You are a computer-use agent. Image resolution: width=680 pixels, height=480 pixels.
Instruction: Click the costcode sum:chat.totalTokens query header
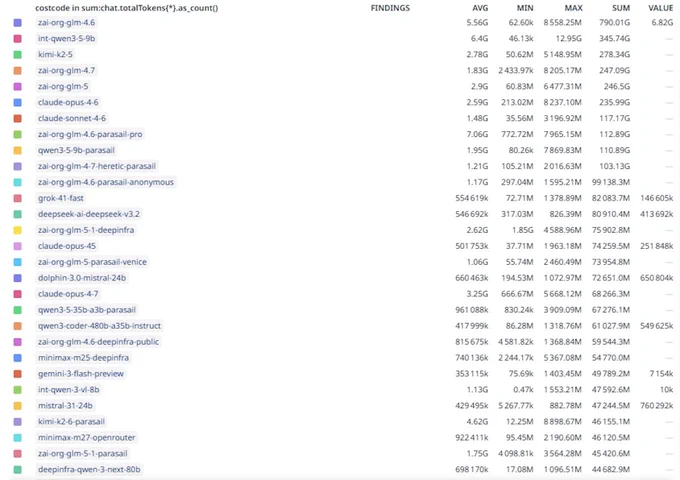127,8
